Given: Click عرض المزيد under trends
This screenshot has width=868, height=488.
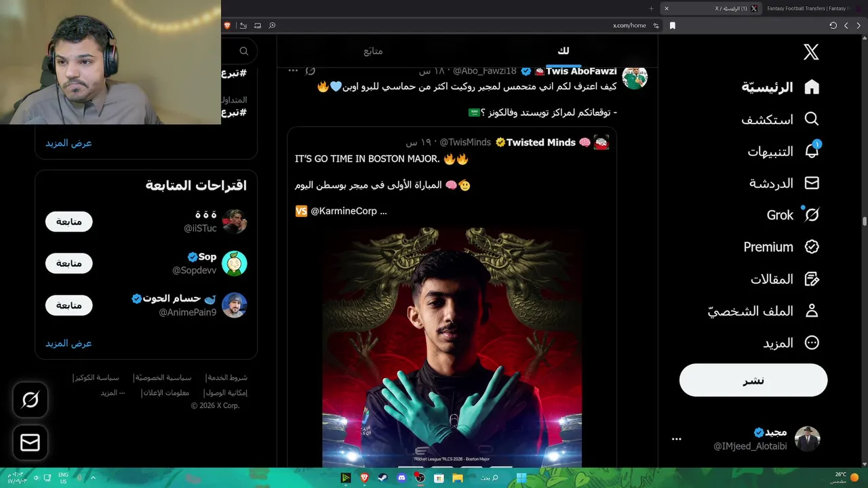Looking at the screenshot, I should pos(68,143).
